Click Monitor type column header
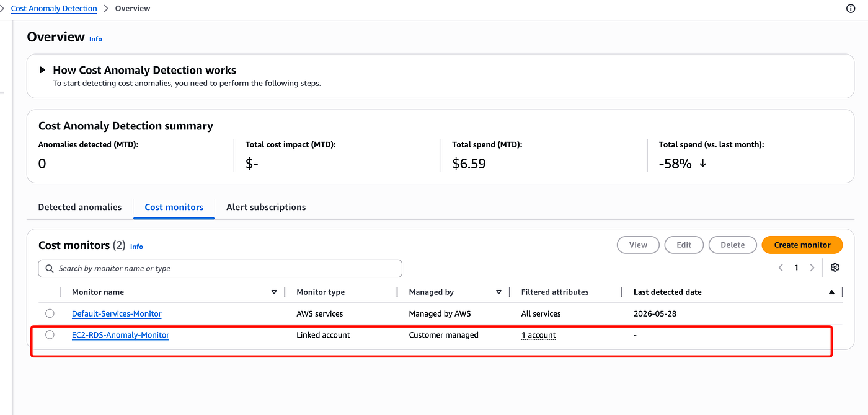 pos(321,292)
